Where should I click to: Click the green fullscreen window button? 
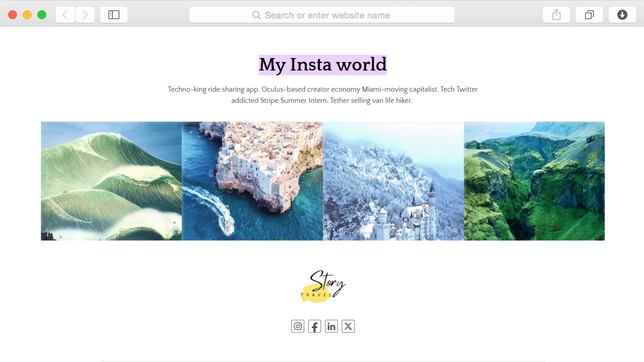coord(42,15)
